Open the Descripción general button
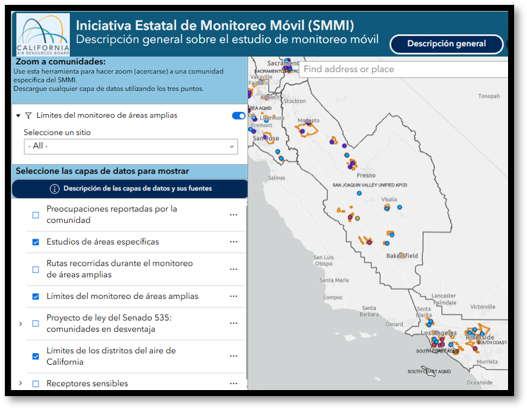This screenshot has height=409, width=527. [446, 44]
